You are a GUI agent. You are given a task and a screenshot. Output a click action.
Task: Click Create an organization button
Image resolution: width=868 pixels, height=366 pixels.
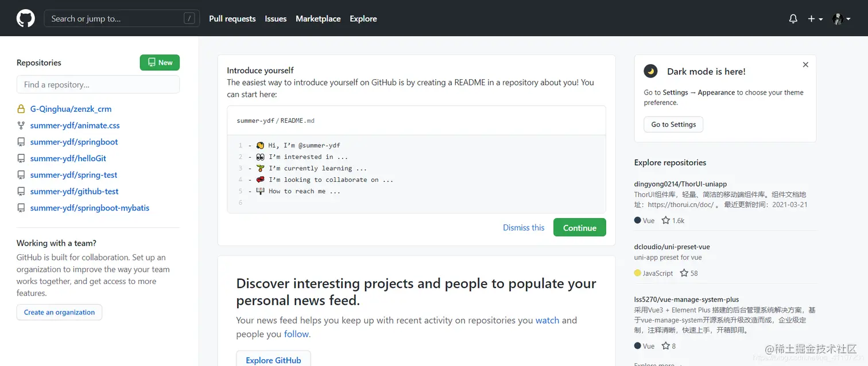click(59, 312)
